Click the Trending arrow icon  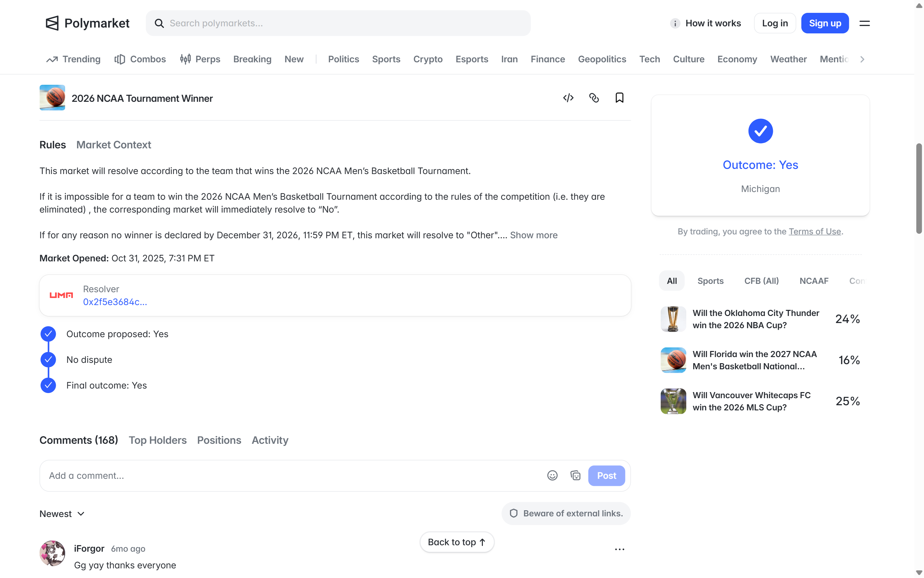coord(52,59)
